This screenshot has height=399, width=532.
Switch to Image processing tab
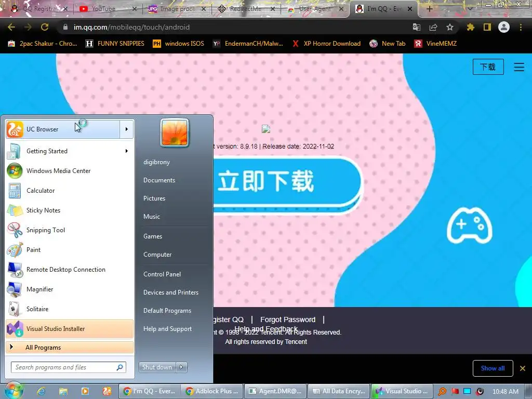point(177,9)
